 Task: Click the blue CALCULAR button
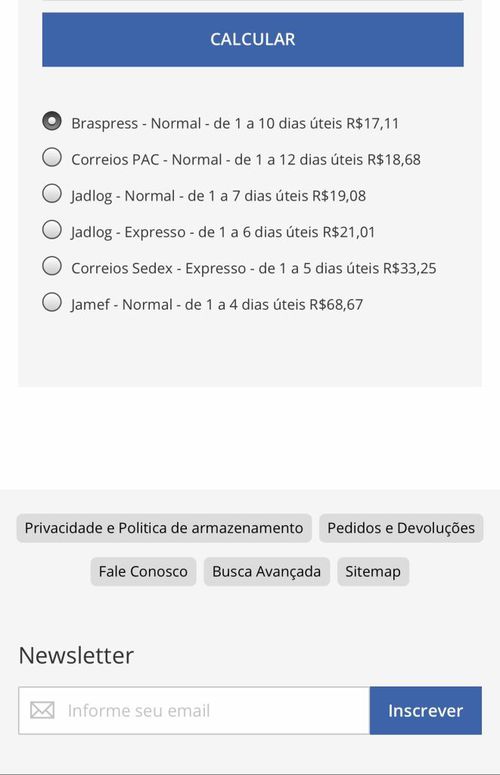[x=252, y=40]
